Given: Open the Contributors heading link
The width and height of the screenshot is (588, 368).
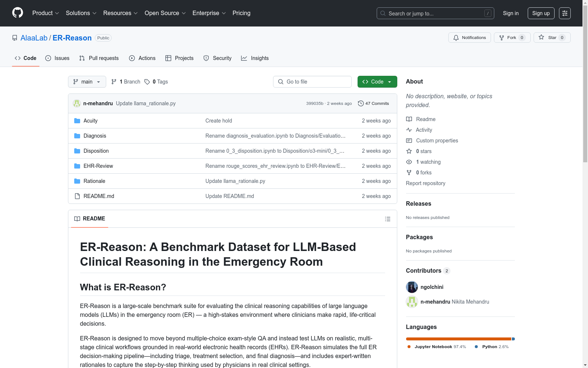Looking at the screenshot, I should [x=428, y=271].
